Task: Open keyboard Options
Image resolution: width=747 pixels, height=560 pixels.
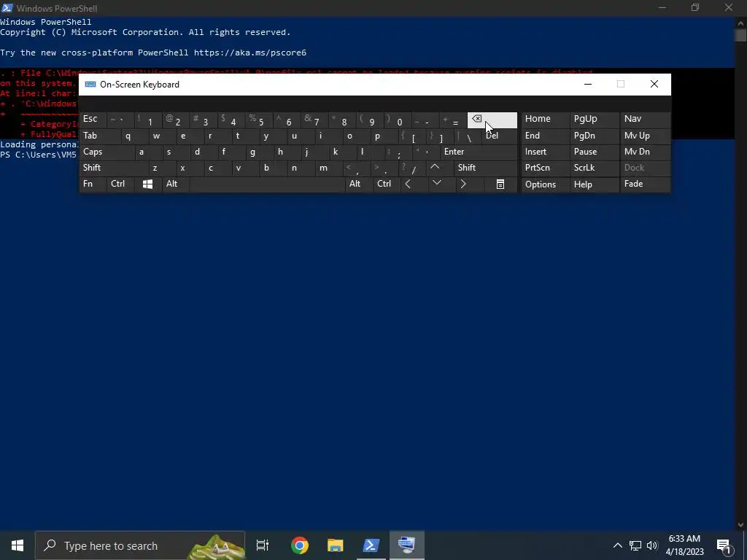Action: tap(546, 184)
